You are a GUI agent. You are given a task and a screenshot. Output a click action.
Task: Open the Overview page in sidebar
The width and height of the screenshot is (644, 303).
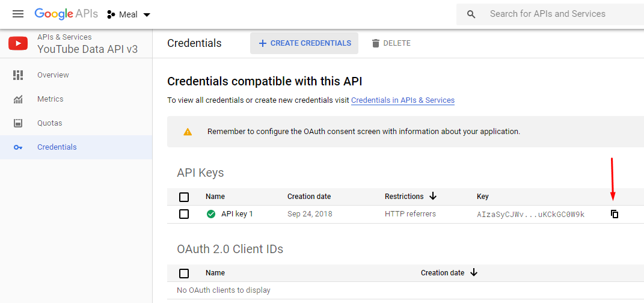pyautogui.click(x=76, y=75)
